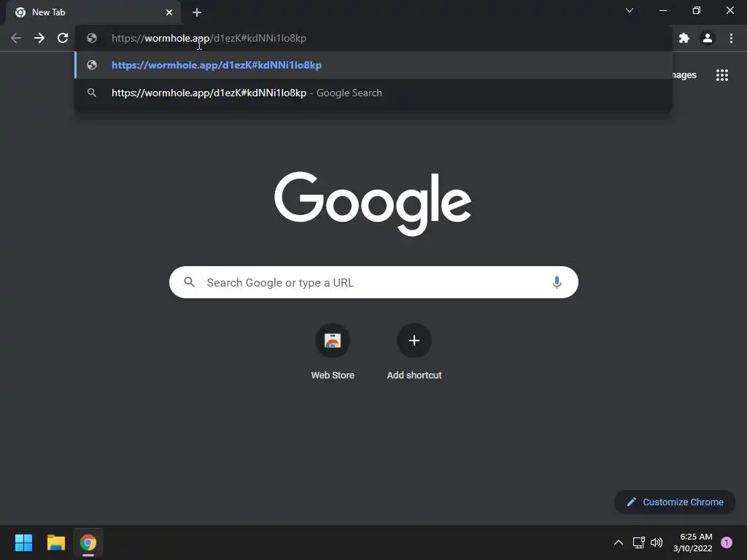
Task: Start voice search with microphone icon
Action: click(x=557, y=282)
